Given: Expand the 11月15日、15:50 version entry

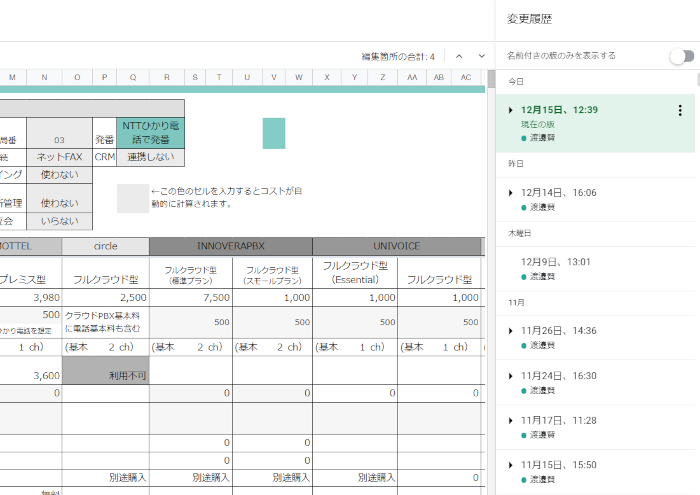Looking at the screenshot, I should click(x=511, y=465).
